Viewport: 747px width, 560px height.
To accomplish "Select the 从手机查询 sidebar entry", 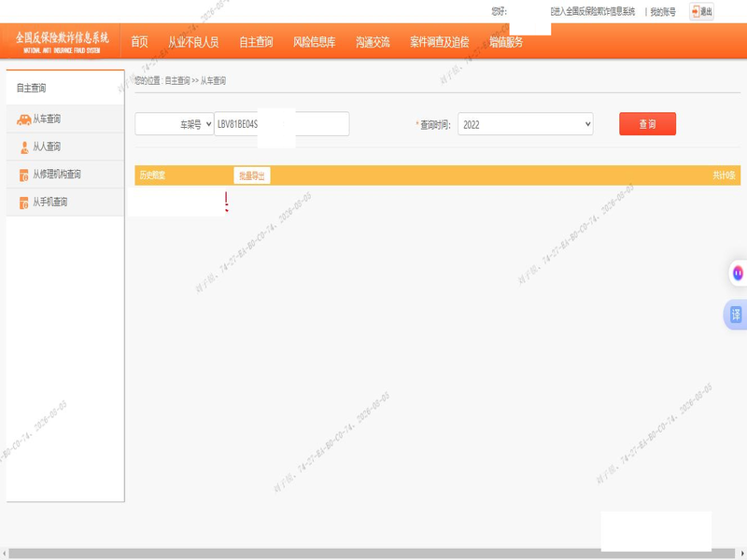I will 65,202.
